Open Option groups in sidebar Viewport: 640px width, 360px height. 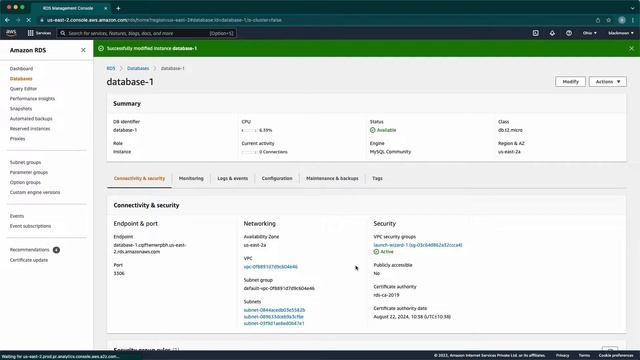click(x=25, y=182)
